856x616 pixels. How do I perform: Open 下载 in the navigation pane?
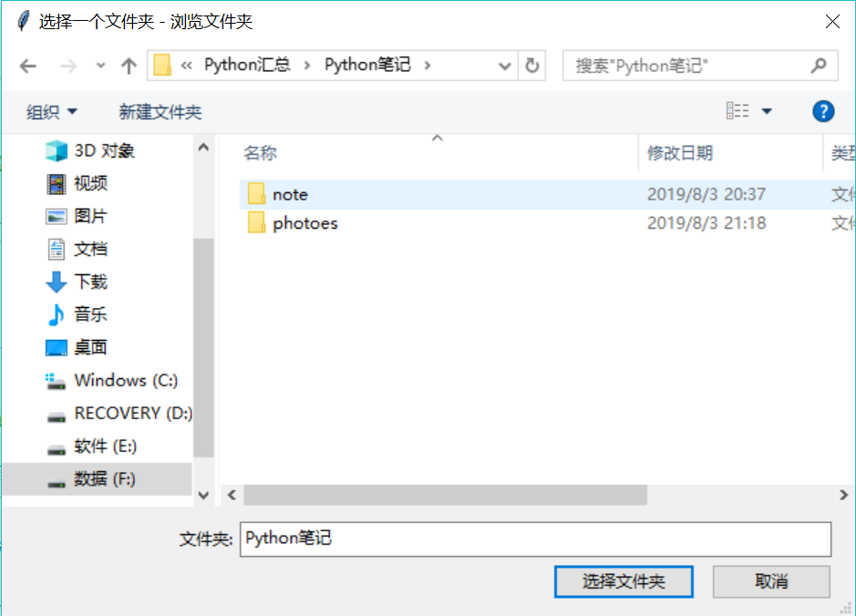(77, 282)
